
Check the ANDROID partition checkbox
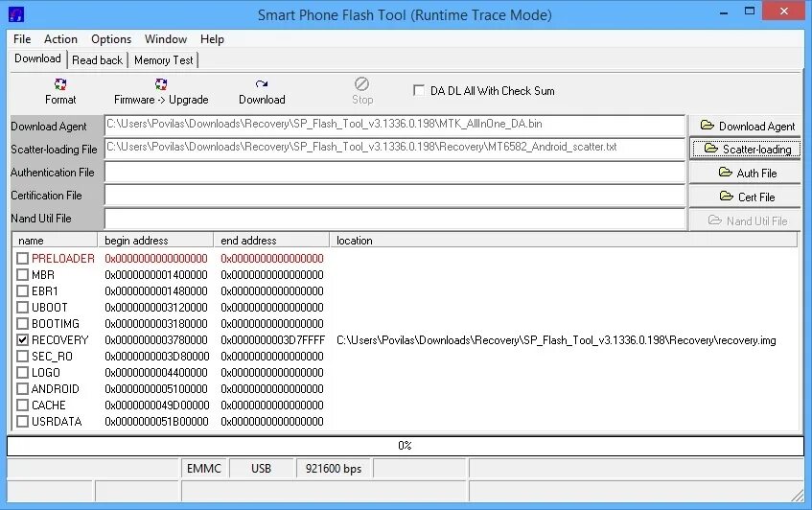click(x=22, y=389)
